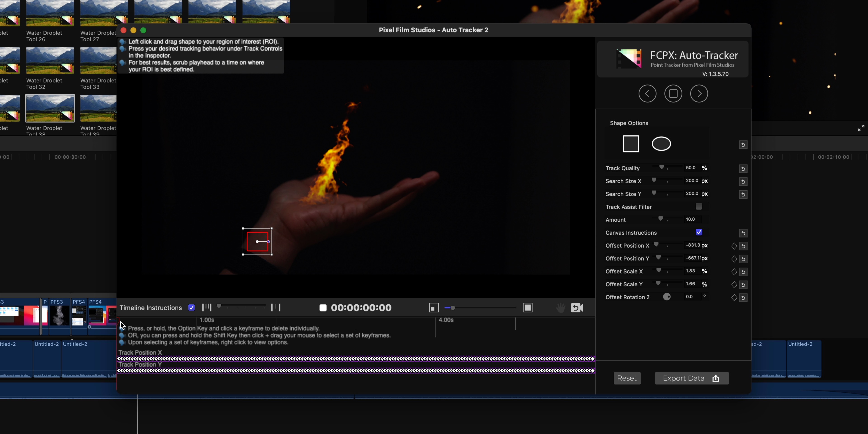Click the Offset Scale X reset arrow
The height and width of the screenshot is (434, 868).
coord(743,271)
